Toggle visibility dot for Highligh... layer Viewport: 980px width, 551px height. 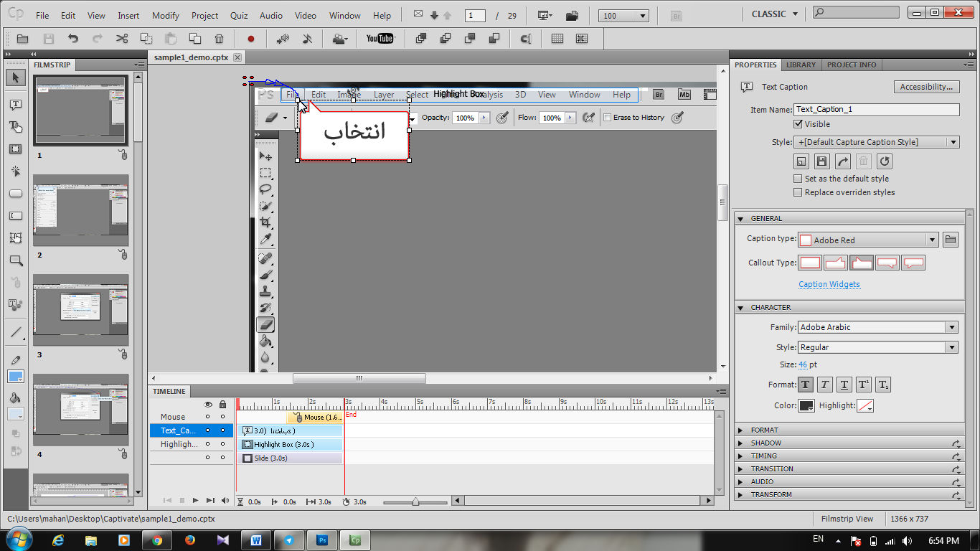[x=208, y=444]
